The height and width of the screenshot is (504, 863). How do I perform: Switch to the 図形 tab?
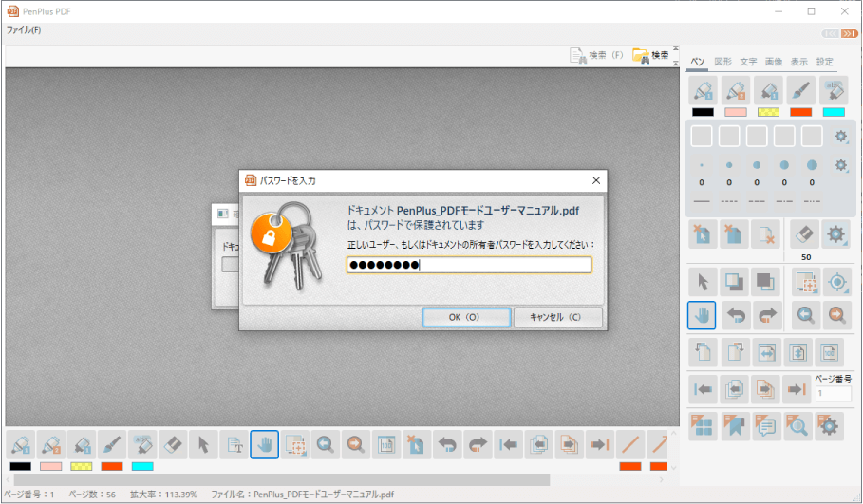(722, 62)
